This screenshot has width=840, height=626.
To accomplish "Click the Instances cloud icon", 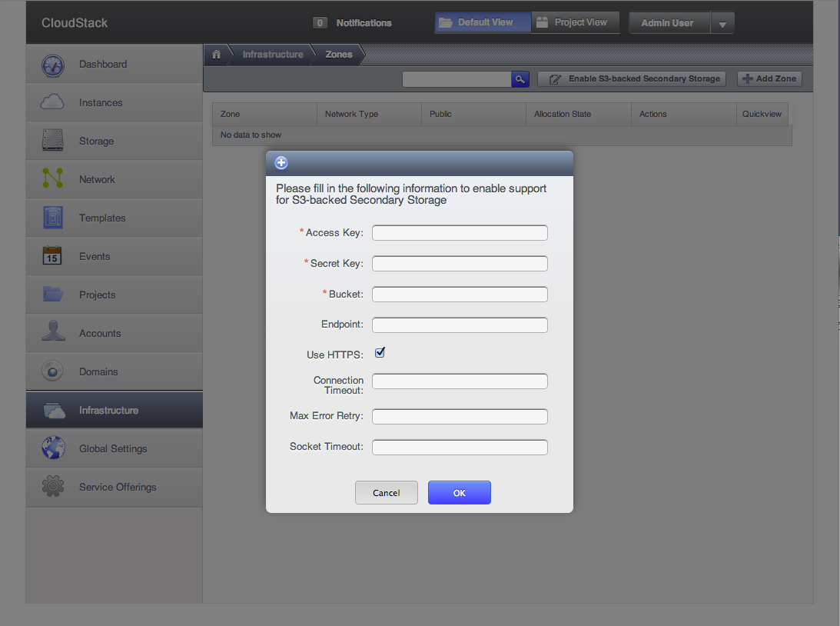I will click(x=52, y=102).
